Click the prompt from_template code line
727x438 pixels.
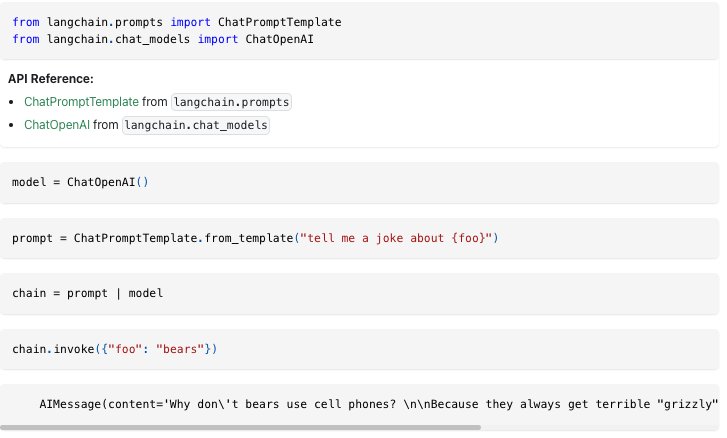click(255, 238)
